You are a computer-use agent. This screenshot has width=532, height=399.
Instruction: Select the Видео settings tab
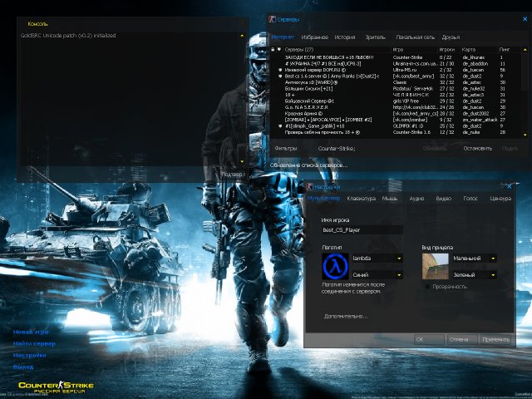[x=443, y=198]
